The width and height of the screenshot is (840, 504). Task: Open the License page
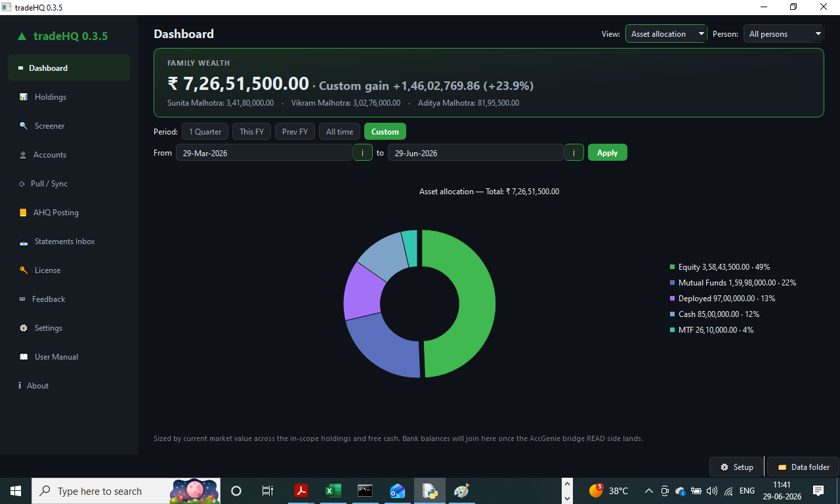coord(69,270)
